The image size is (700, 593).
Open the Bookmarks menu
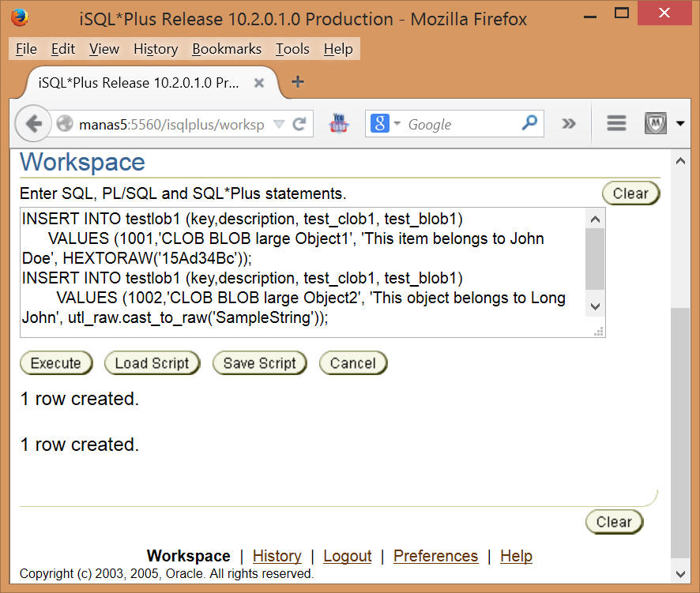point(227,49)
